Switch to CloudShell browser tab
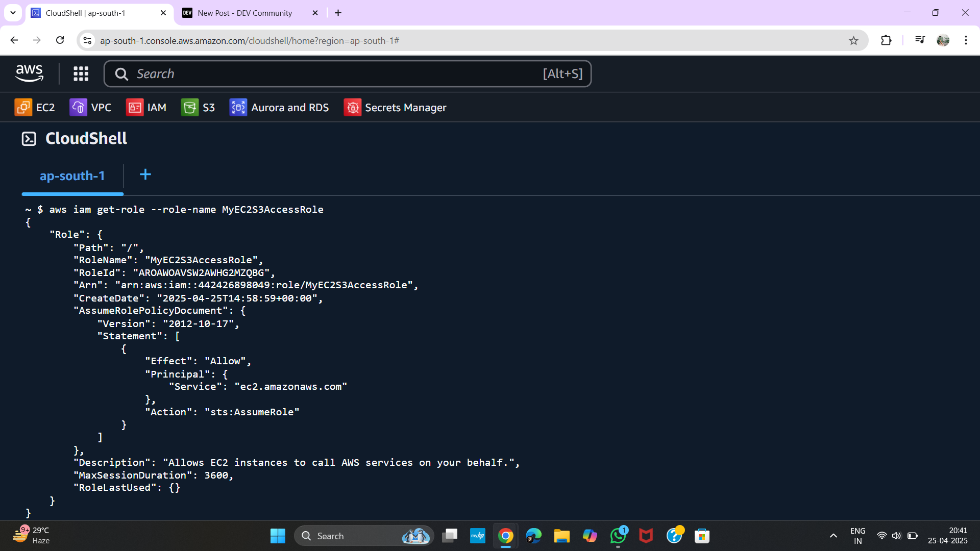980x551 pixels. point(99,13)
